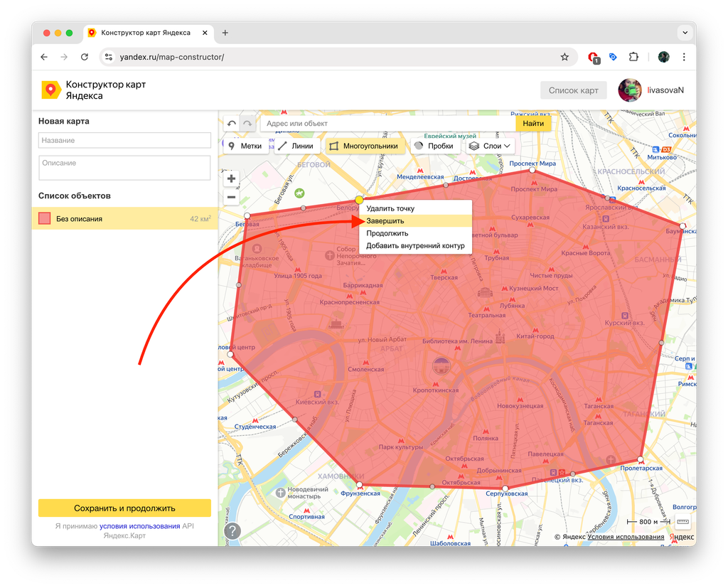Click the yellow active polygon vertex

359,200
